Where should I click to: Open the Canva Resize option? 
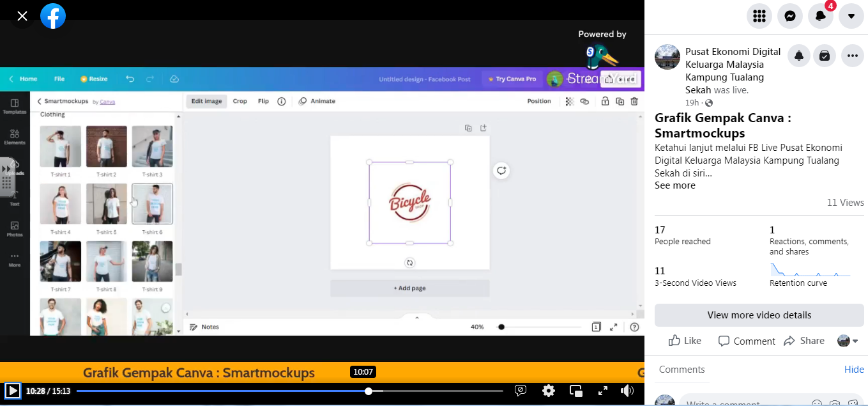coord(94,79)
